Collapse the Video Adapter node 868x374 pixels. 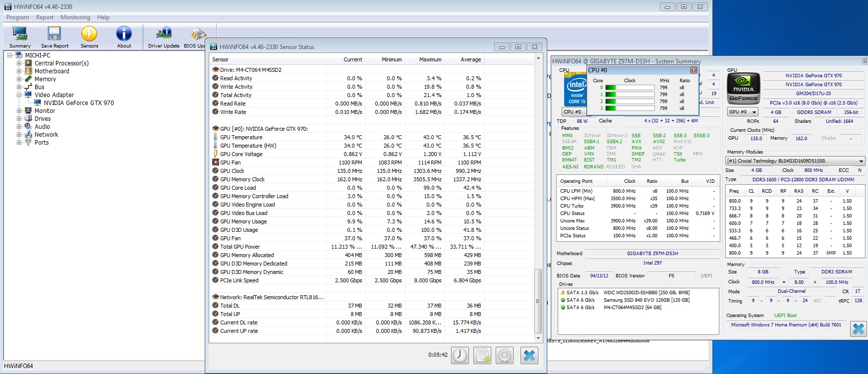[x=19, y=95]
